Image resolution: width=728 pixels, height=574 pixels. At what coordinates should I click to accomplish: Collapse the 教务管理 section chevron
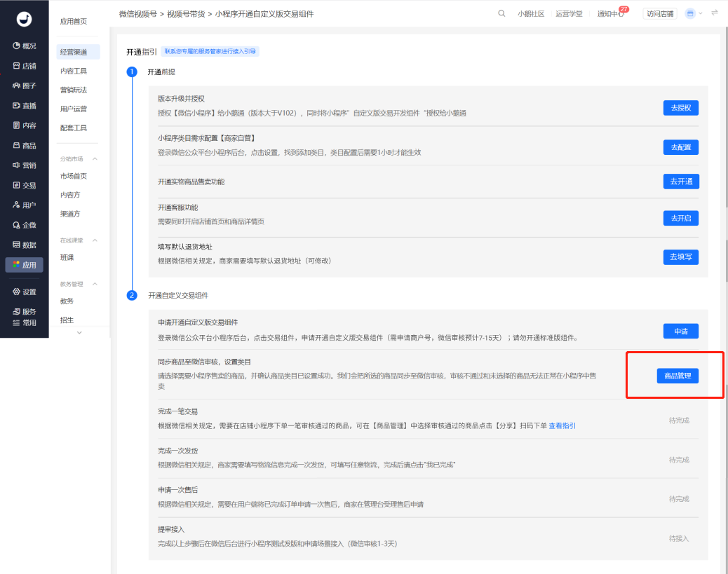(95, 284)
